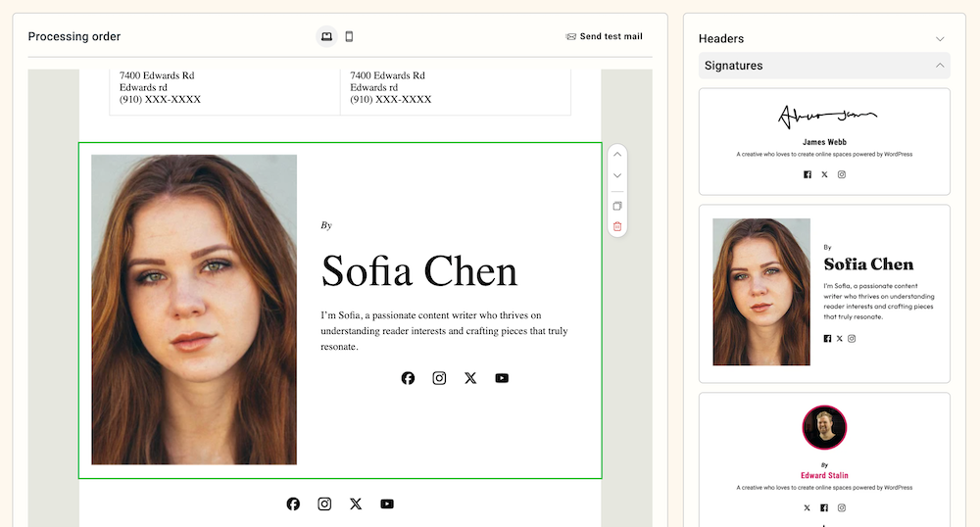
Task: Switch to mobile preview mode
Action: [x=350, y=36]
